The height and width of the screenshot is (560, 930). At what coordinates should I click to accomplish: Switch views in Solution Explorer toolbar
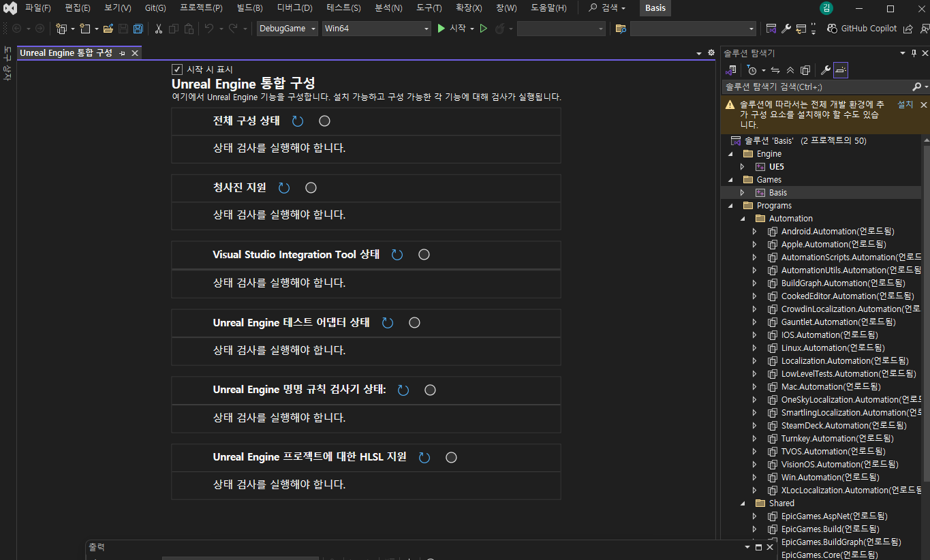click(x=731, y=70)
